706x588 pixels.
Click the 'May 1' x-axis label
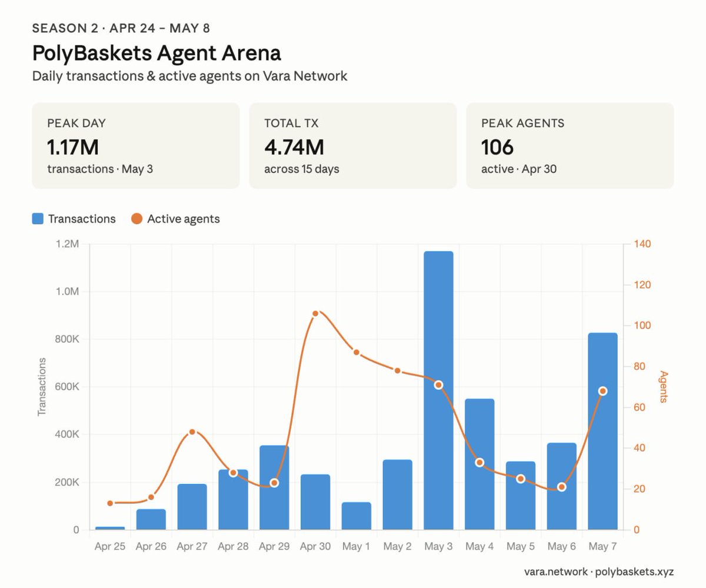click(357, 547)
